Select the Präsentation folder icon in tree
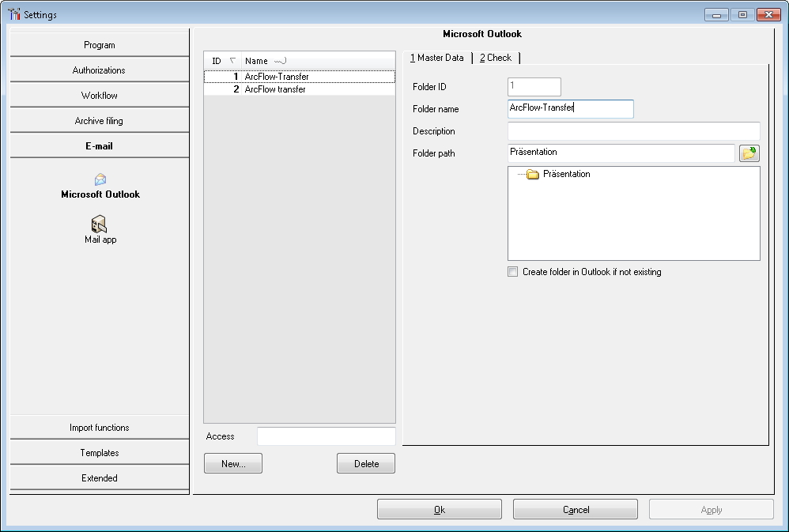This screenshot has width=789, height=532. 532,174
